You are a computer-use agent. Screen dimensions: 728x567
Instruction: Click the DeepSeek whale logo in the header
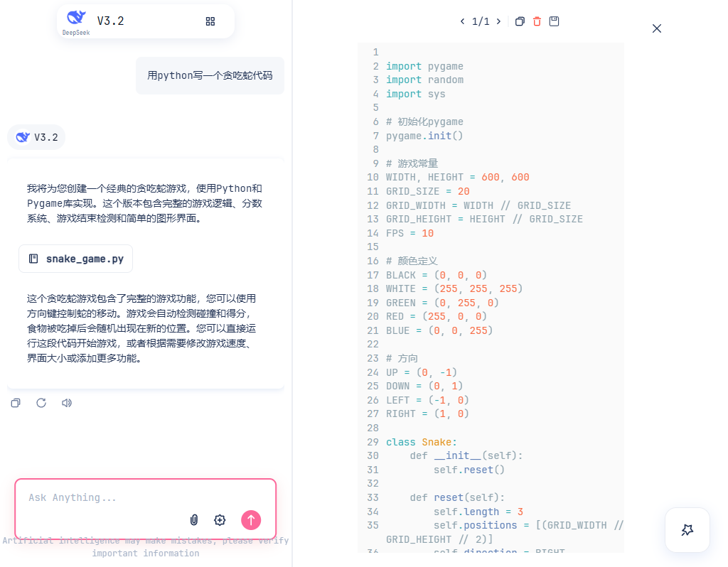click(75, 19)
